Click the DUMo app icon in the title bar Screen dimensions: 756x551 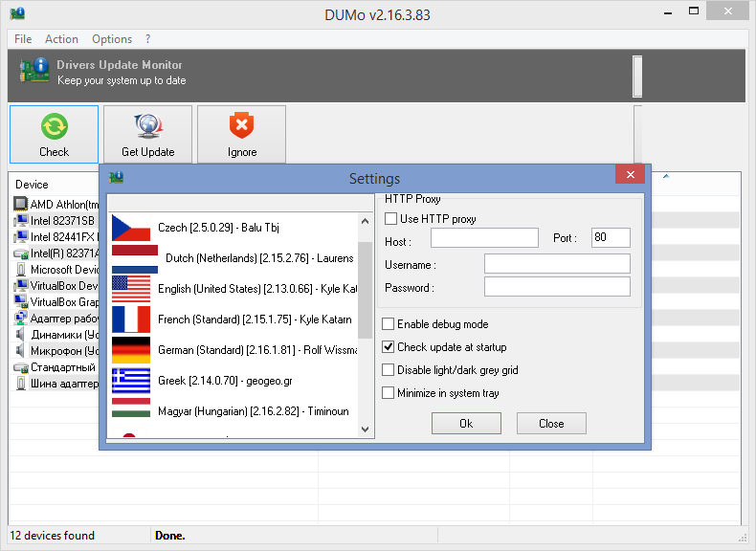coord(17,13)
